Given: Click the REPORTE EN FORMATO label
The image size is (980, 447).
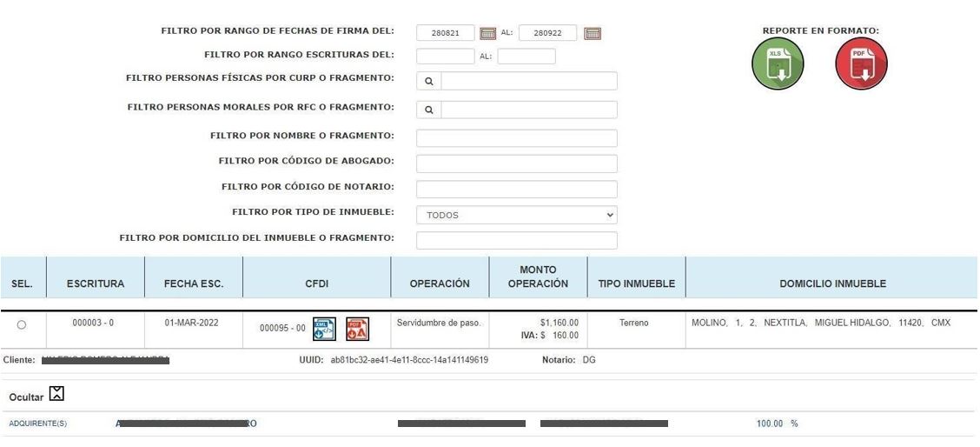Looking at the screenshot, I should [x=821, y=30].
